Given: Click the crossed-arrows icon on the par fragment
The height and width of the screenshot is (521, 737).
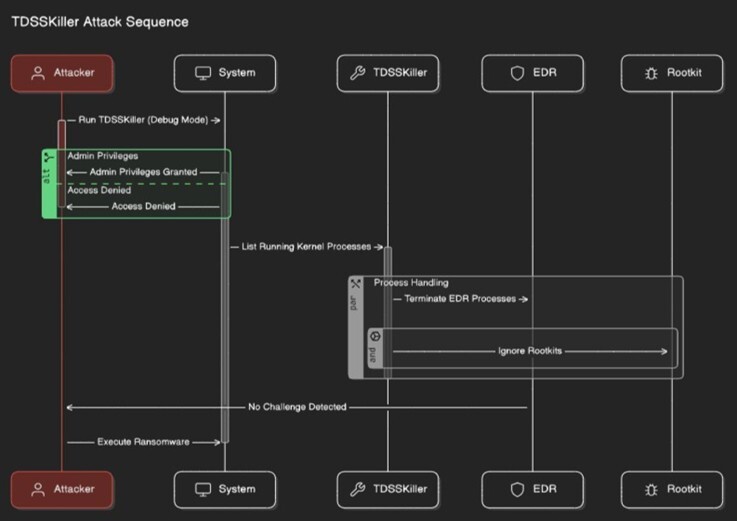Looking at the screenshot, I should pos(356,283).
